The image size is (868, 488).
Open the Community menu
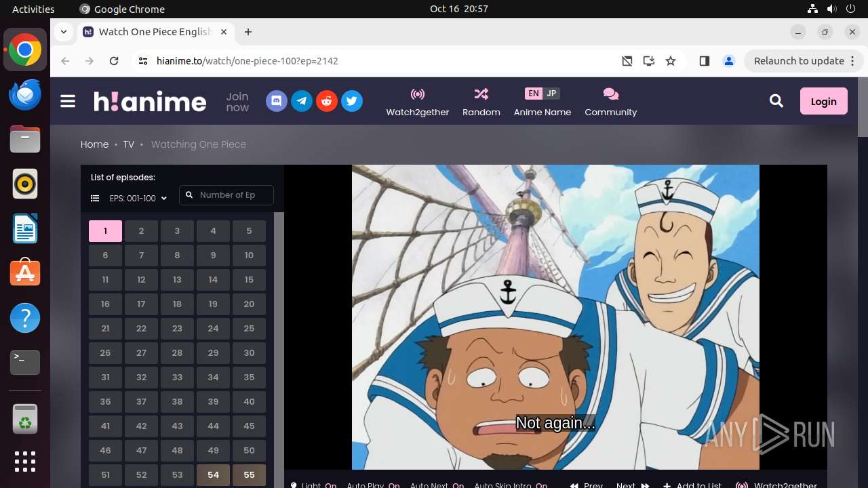coord(611,102)
